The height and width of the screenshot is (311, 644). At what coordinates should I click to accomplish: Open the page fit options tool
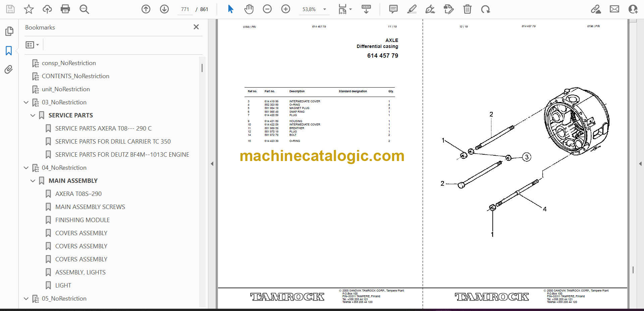(345, 9)
